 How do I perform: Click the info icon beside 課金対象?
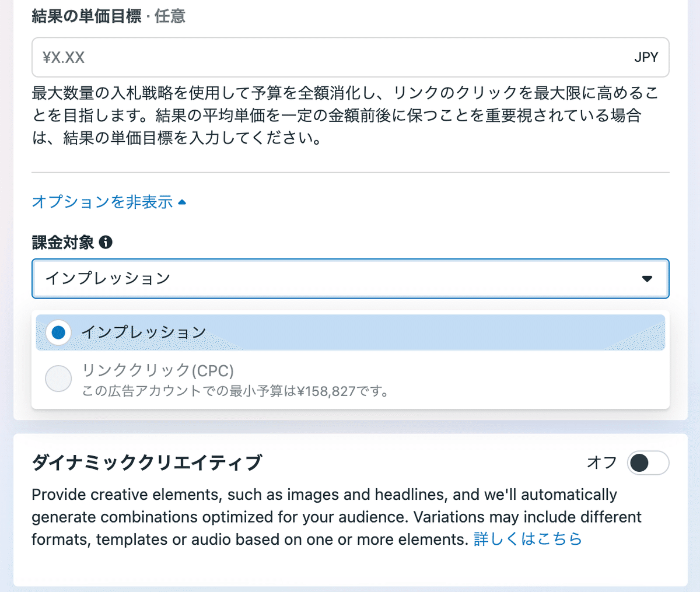pyautogui.click(x=106, y=242)
